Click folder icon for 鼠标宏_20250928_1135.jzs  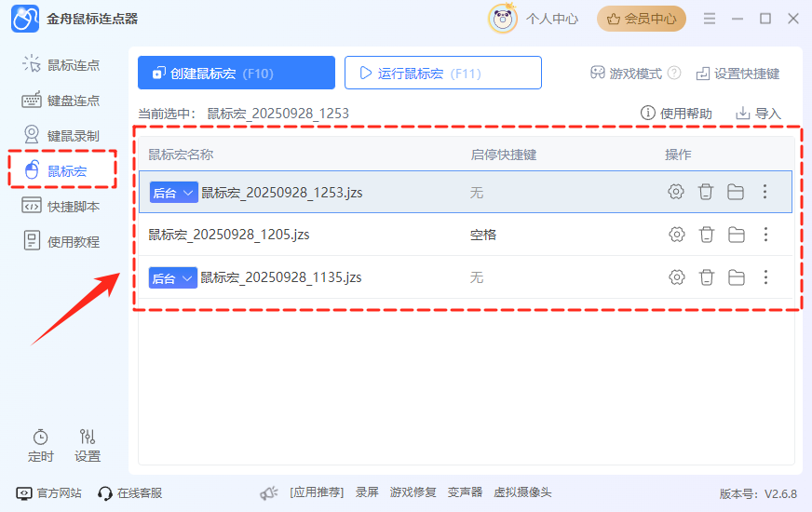point(737,277)
